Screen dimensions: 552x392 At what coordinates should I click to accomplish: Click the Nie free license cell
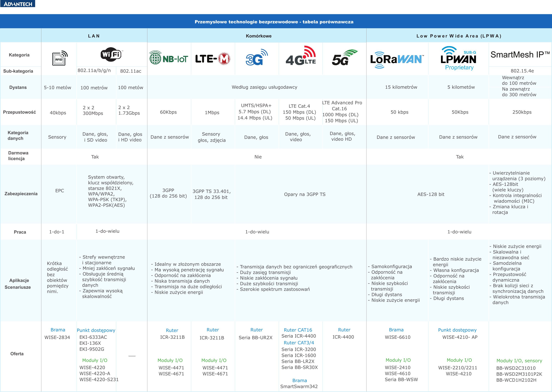pos(258,157)
